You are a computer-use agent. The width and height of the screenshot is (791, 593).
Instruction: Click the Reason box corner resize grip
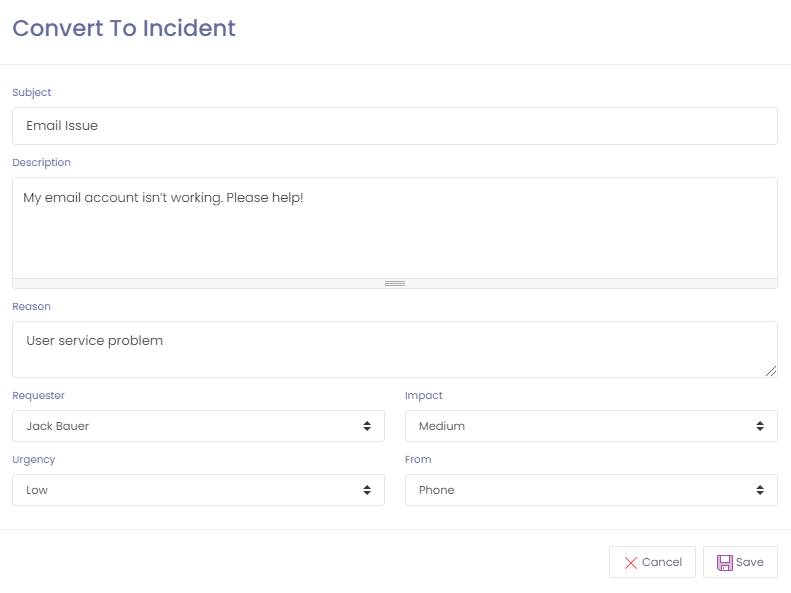click(771, 371)
